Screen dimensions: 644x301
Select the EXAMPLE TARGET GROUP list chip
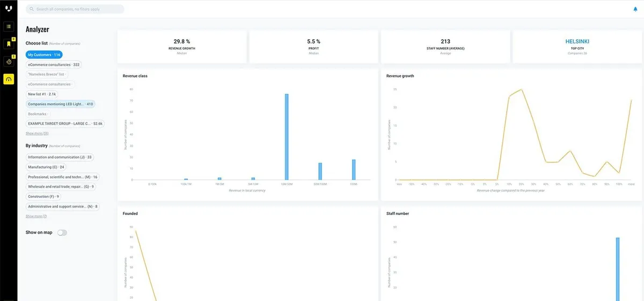tap(65, 124)
